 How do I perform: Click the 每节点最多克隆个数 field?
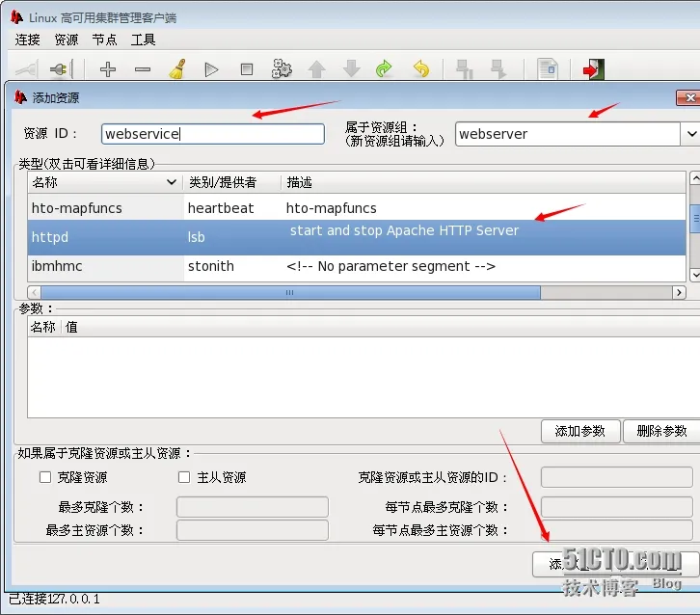click(616, 507)
